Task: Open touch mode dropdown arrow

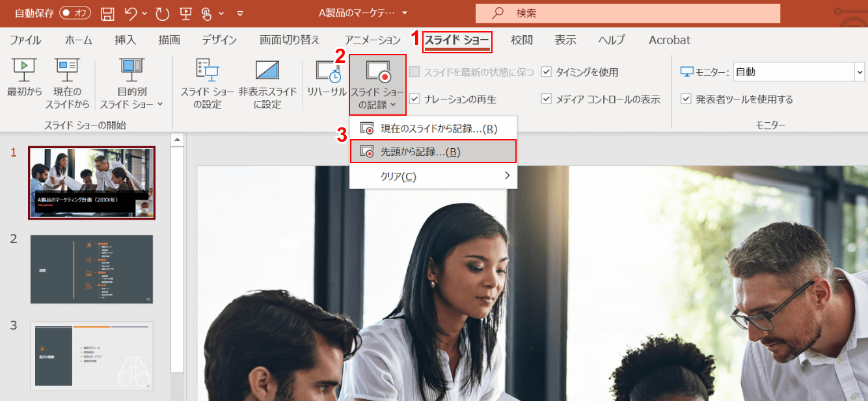Action: point(222,13)
